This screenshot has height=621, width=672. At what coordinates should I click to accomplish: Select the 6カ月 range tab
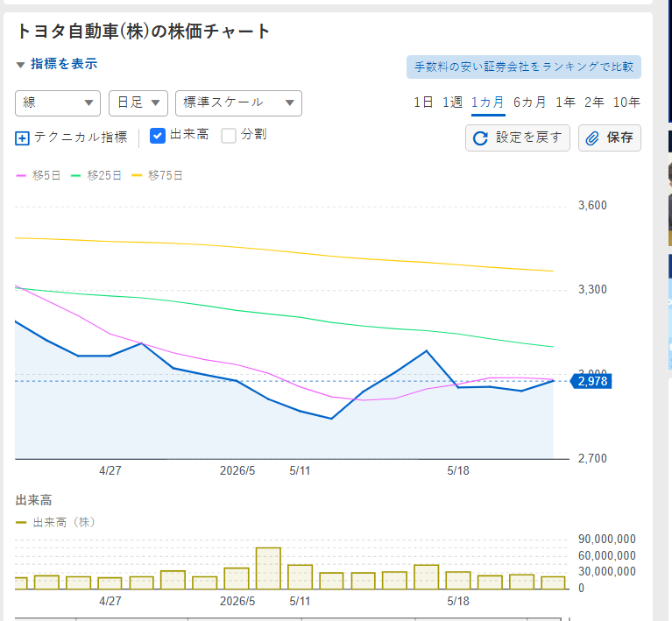(530, 102)
